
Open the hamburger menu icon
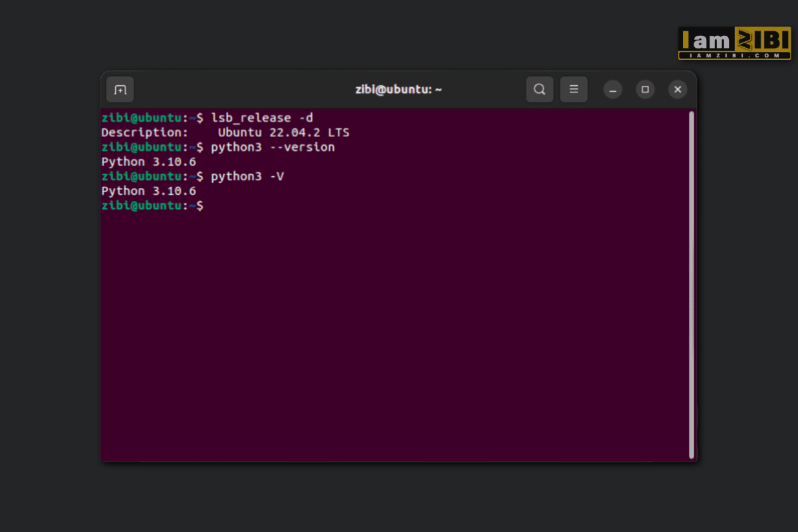point(574,89)
